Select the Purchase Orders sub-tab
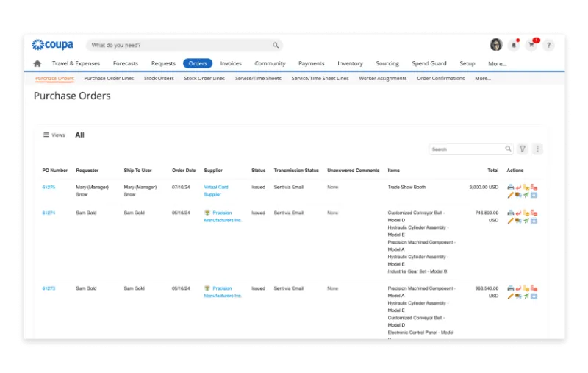 pyautogui.click(x=54, y=79)
